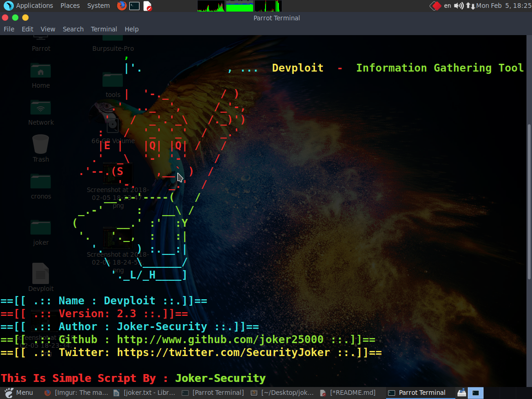Screen dimensions: 532x399
Task: Click the 'Version: 2.3' line
Action: (x=94, y=314)
